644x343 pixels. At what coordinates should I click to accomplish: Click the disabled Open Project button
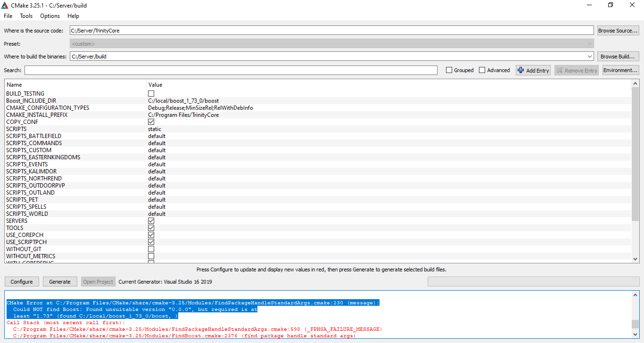coord(98,282)
